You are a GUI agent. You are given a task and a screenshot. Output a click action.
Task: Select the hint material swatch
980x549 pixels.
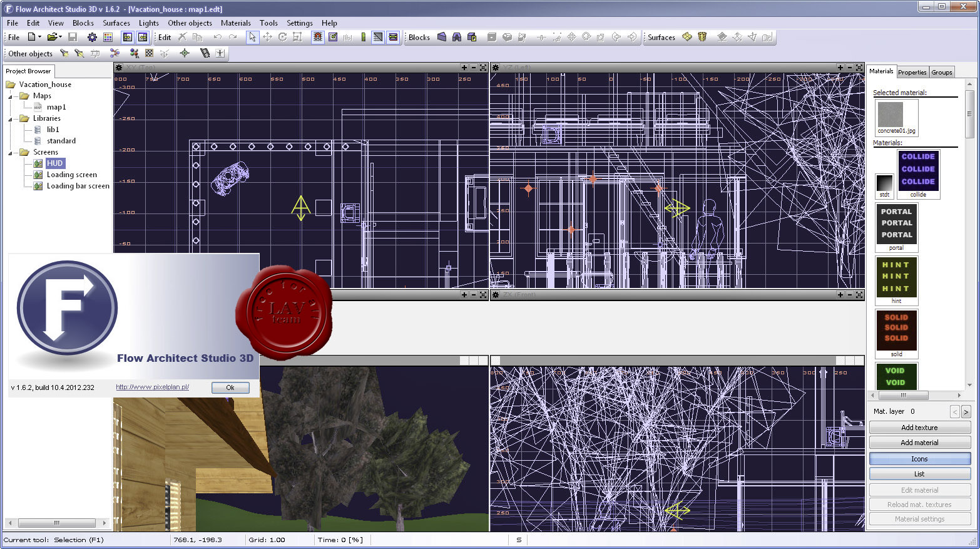896,280
